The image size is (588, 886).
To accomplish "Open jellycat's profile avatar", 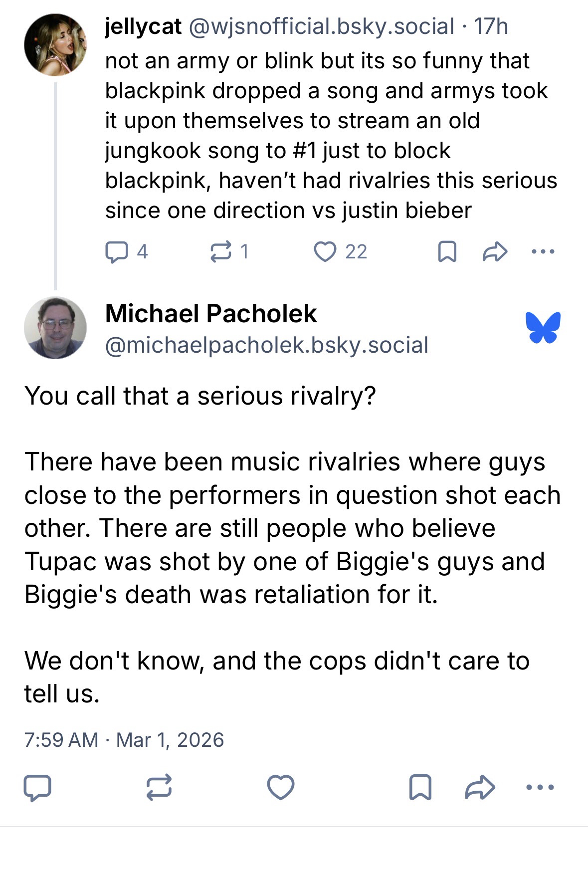I will [55, 44].
